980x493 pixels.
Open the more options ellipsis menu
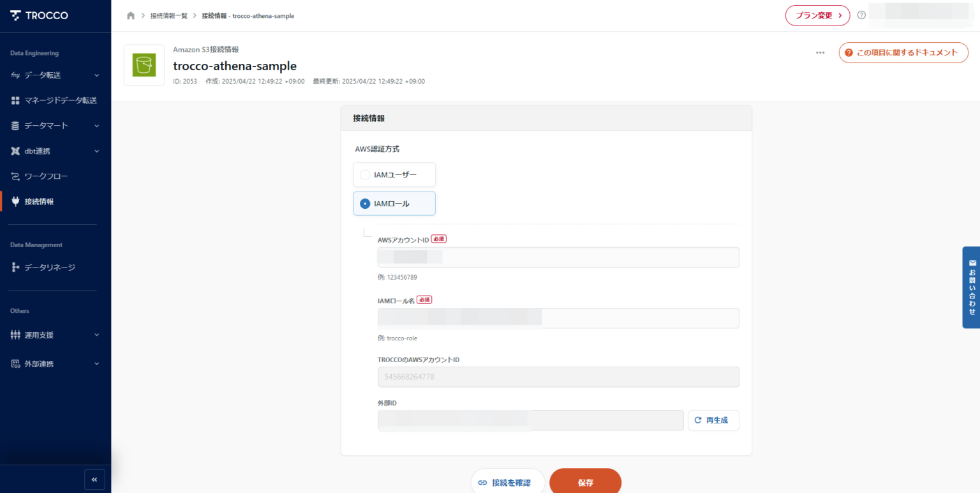coord(820,53)
